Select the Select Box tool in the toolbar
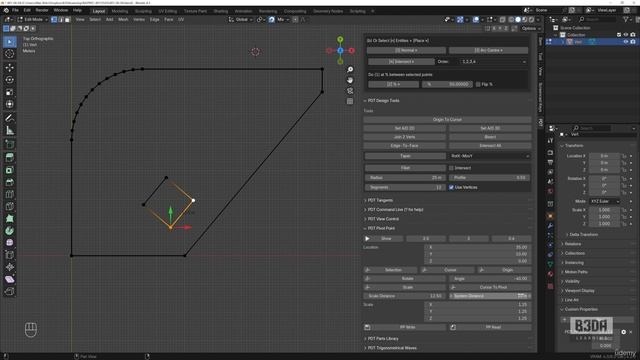640x360 pixels. pos(9,42)
